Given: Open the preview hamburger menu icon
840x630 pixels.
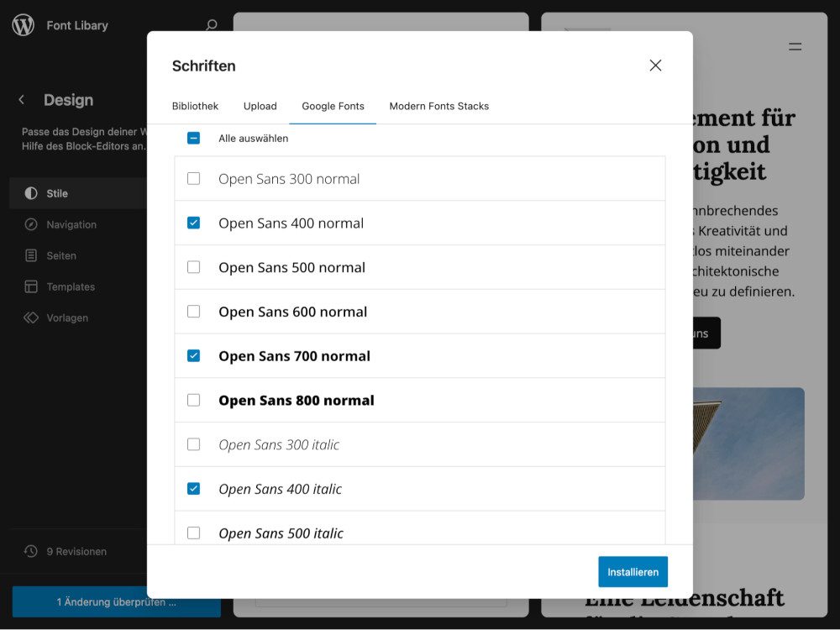Looking at the screenshot, I should point(795,47).
